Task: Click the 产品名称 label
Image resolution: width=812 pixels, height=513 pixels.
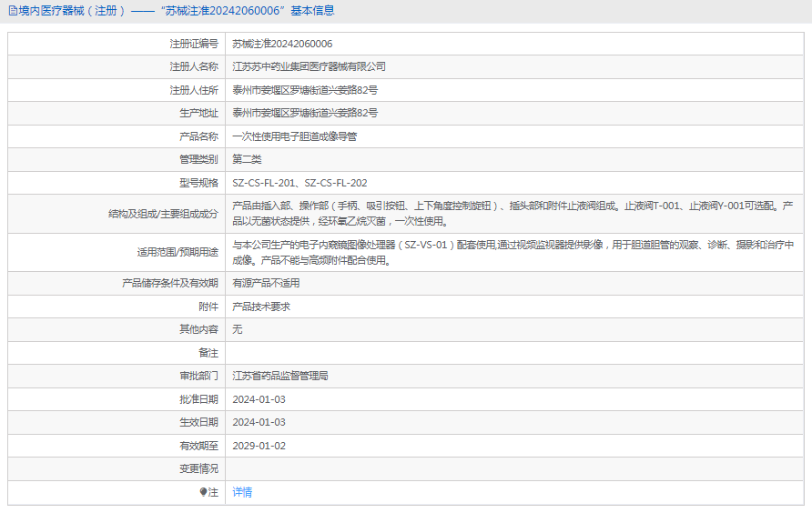Action: click(x=198, y=136)
